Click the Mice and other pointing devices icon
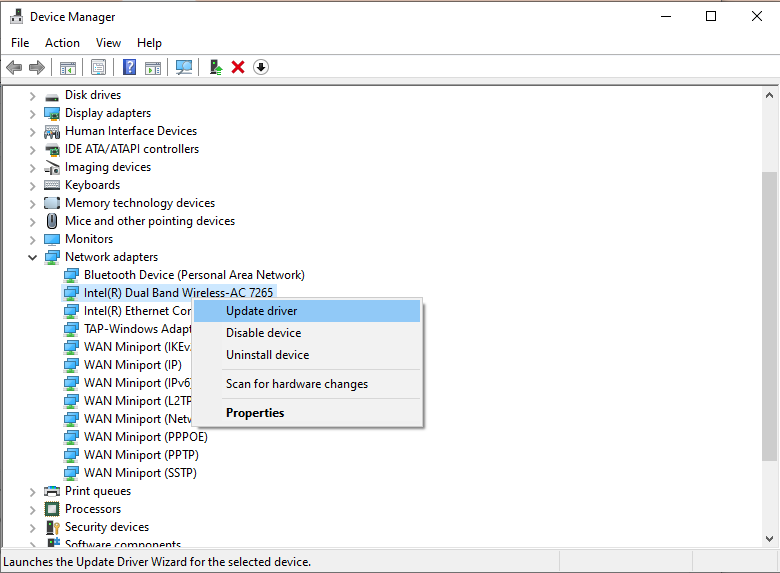 click(x=52, y=221)
